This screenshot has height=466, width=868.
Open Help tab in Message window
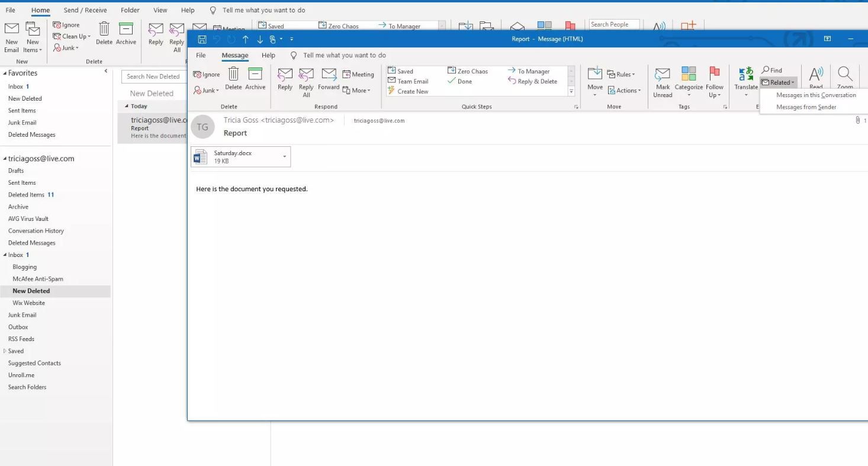tap(268, 55)
